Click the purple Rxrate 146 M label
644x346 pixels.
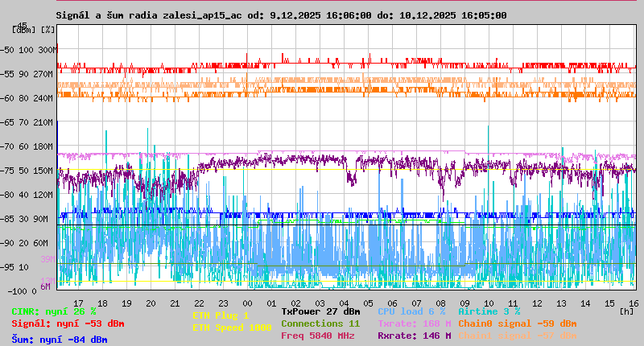pos(414,336)
